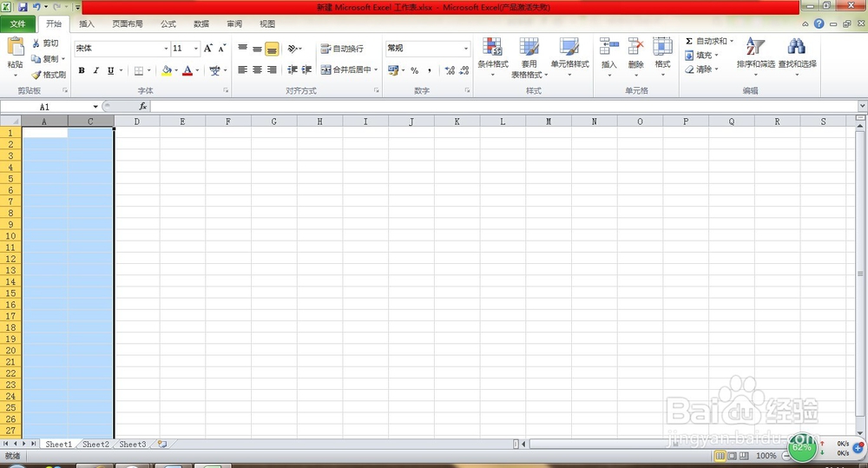The height and width of the screenshot is (468, 868).
Task: Apply the Comma Style
Action: [x=429, y=70]
